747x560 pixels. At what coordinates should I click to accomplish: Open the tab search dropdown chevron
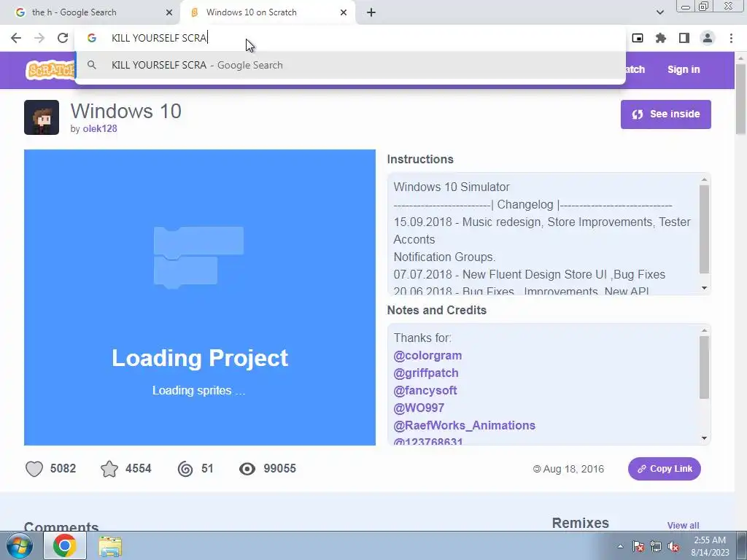point(659,12)
